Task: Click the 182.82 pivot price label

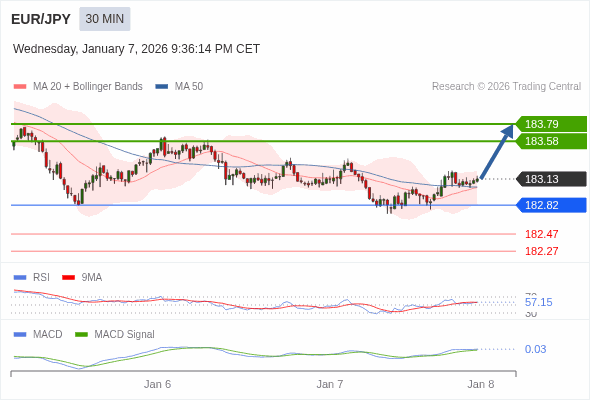Action: [x=552, y=205]
